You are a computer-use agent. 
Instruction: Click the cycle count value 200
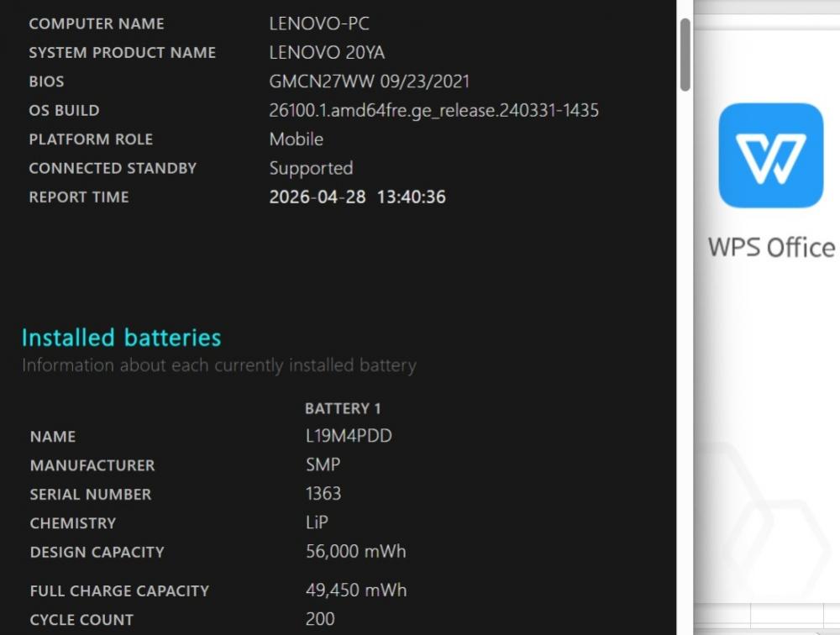tap(320, 619)
